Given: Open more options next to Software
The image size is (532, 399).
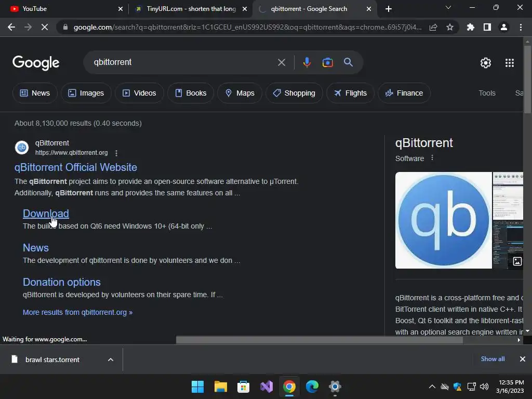Looking at the screenshot, I should [432, 158].
